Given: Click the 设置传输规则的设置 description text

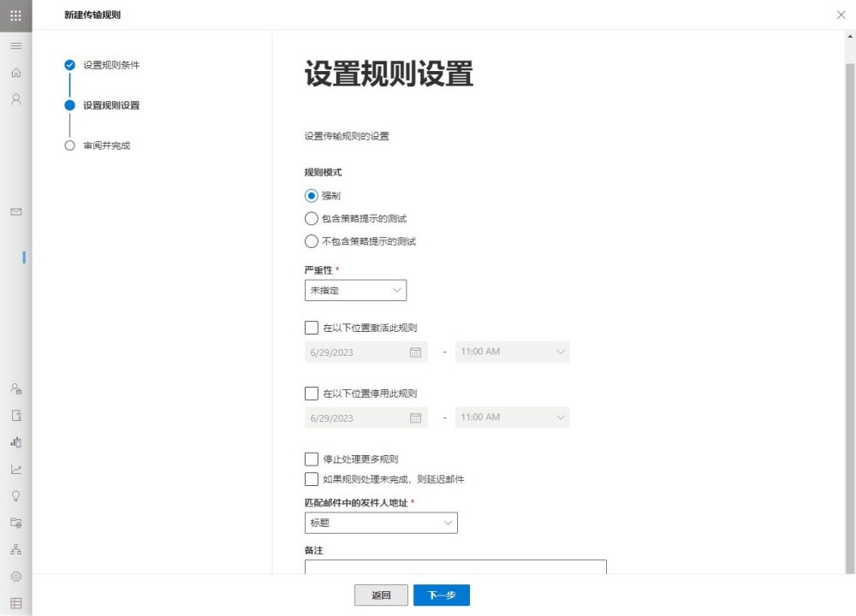Looking at the screenshot, I should pos(347,136).
